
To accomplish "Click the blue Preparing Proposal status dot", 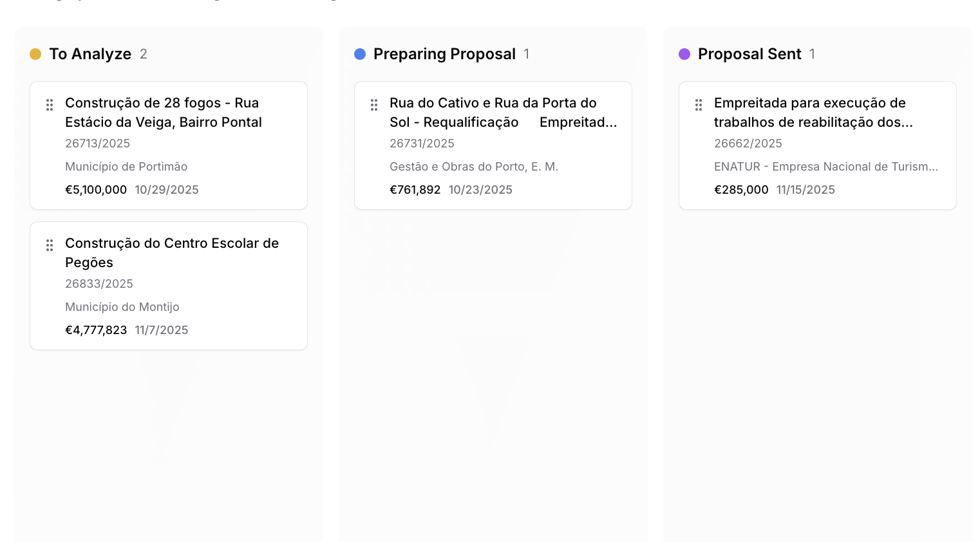I will 360,54.
